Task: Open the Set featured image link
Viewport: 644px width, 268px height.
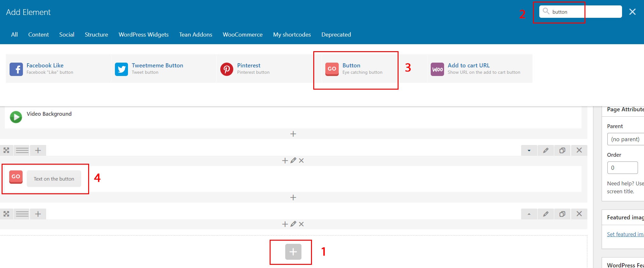Action: (x=625, y=234)
